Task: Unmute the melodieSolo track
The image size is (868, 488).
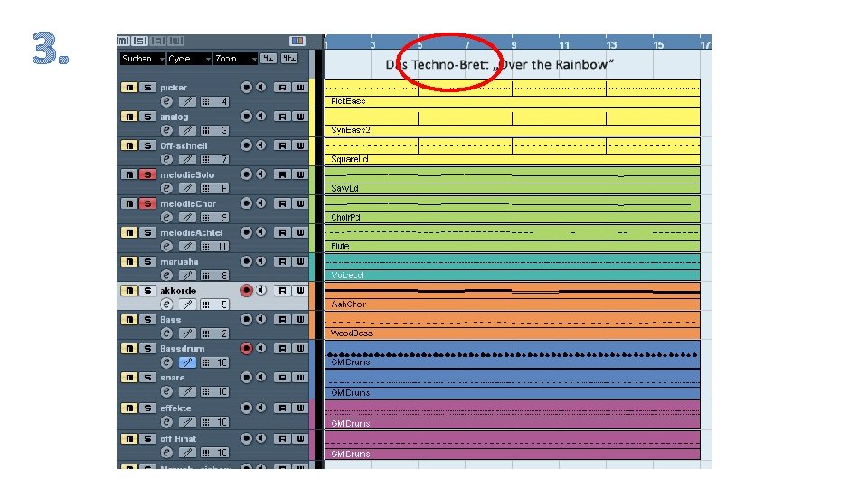Action: pos(129,174)
